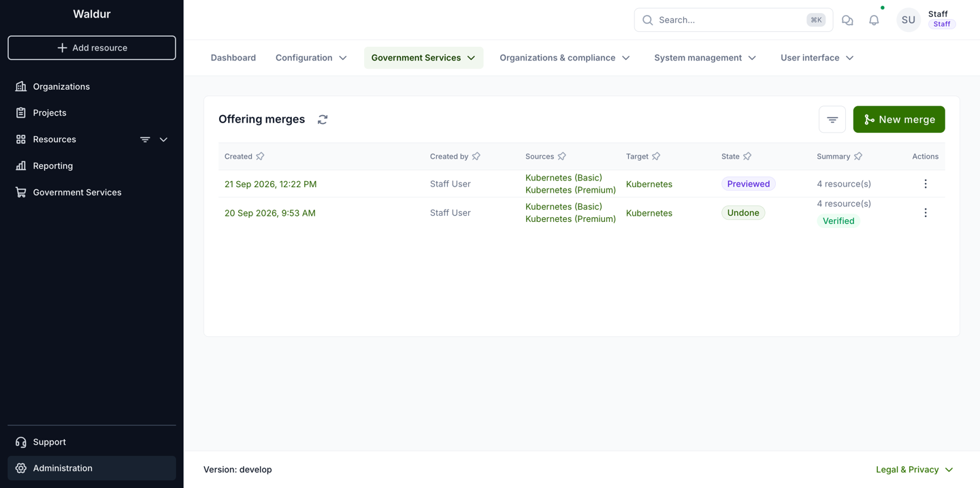Open the System management menu
Image resolution: width=980 pixels, height=488 pixels.
click(x=705, y=58)
